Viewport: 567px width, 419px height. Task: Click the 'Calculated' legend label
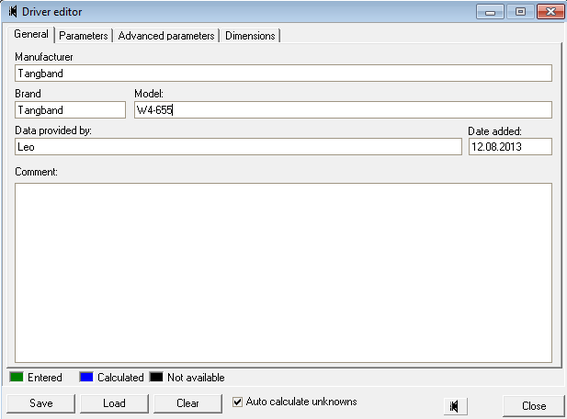120,377
